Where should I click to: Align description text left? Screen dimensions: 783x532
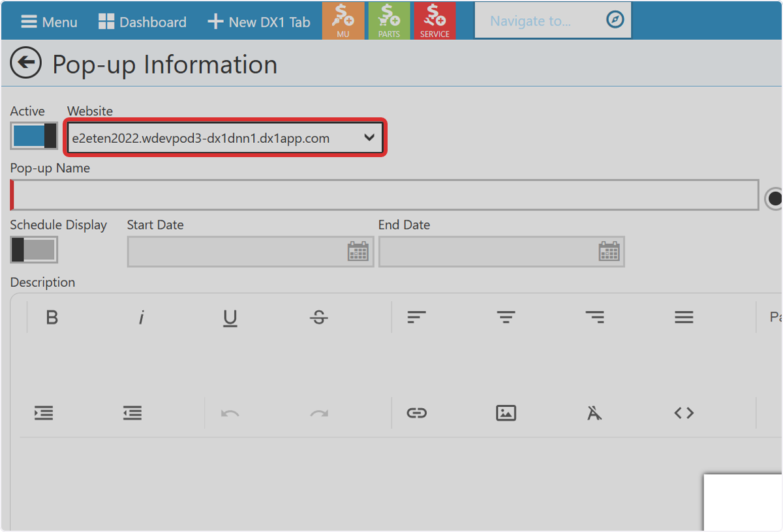coord(416,318)
